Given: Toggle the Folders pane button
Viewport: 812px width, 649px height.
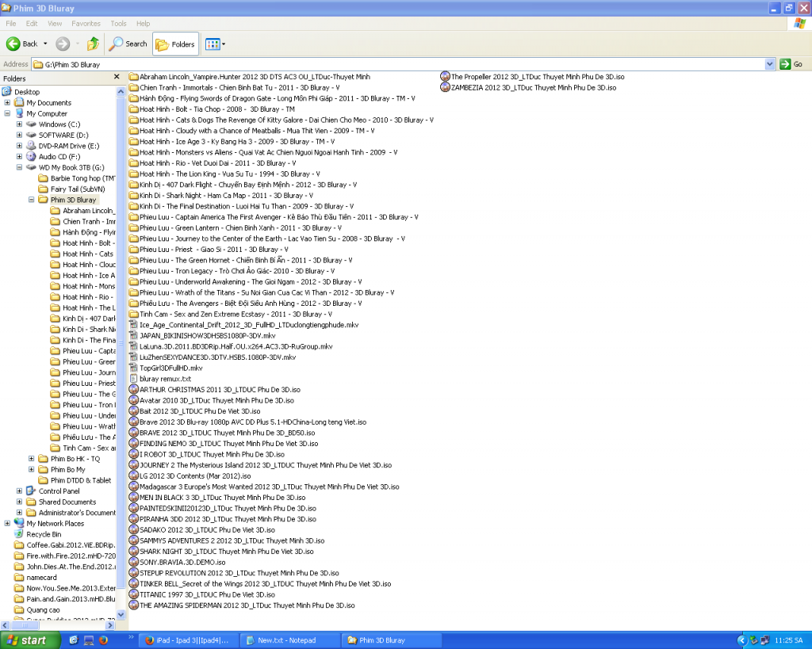Looking at the screenshot, I should click(x=175, y=44).
